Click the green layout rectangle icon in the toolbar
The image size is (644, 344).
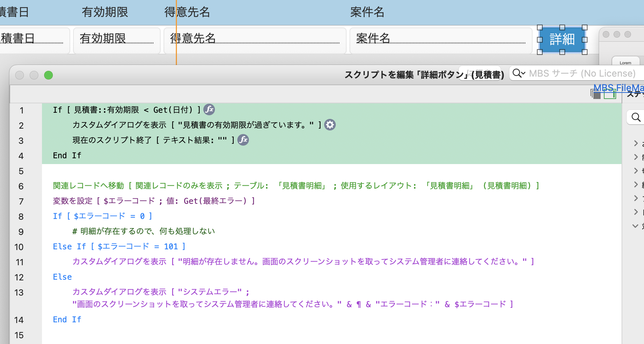(x=611, y=94)
